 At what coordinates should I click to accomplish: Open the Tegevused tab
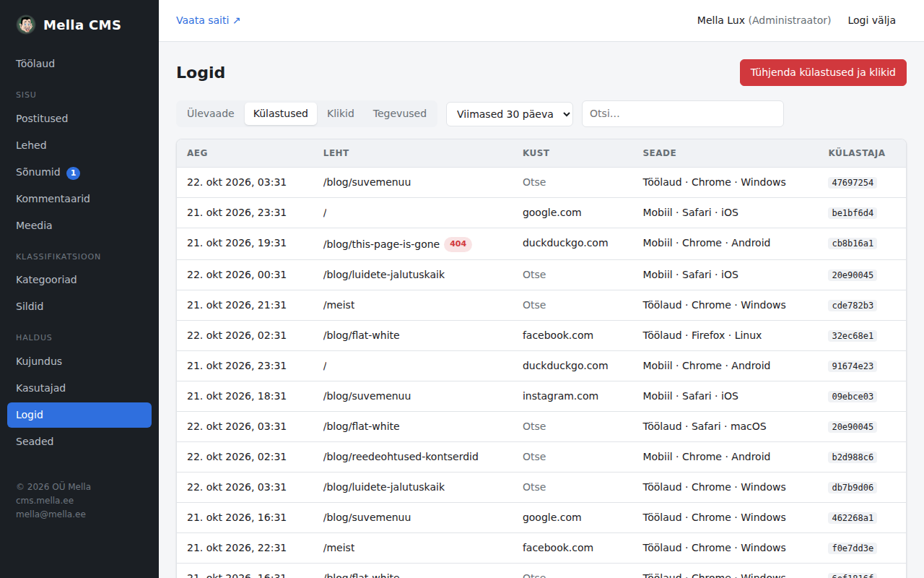400,113
